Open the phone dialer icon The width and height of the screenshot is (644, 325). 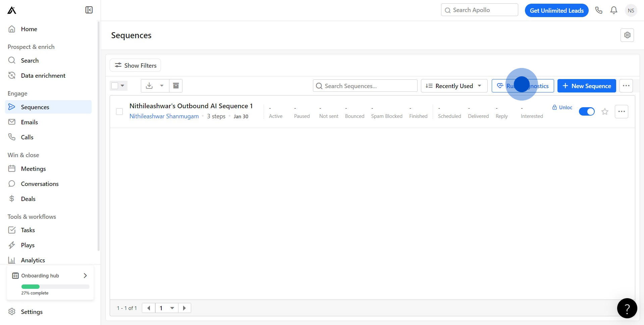(599, 10)
